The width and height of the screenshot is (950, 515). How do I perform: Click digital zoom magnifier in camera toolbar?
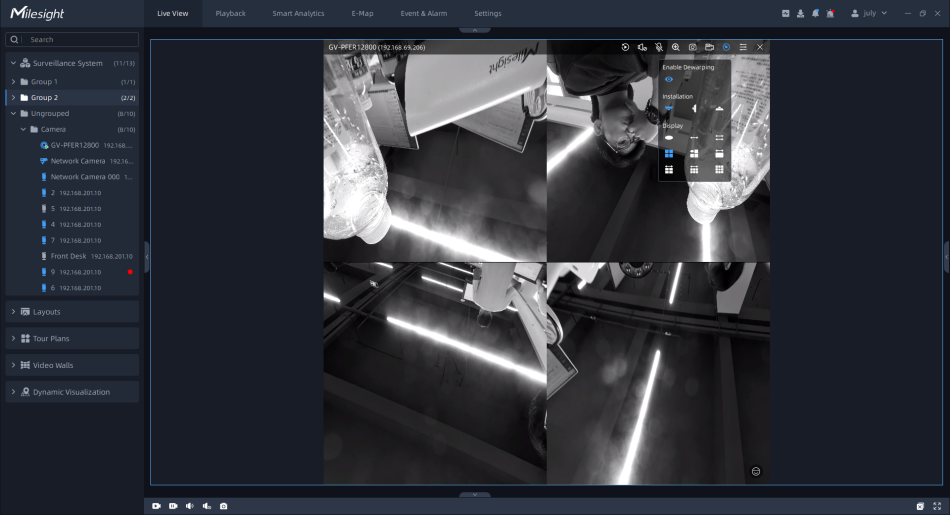(x=675, y=47)
